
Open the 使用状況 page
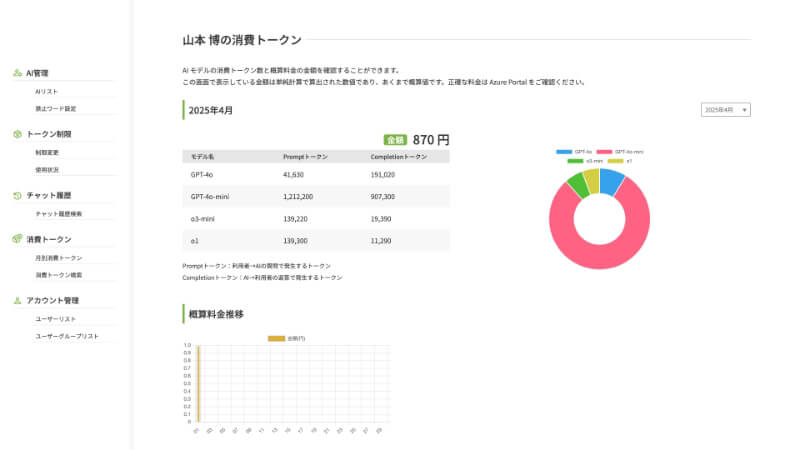(47, 170)
